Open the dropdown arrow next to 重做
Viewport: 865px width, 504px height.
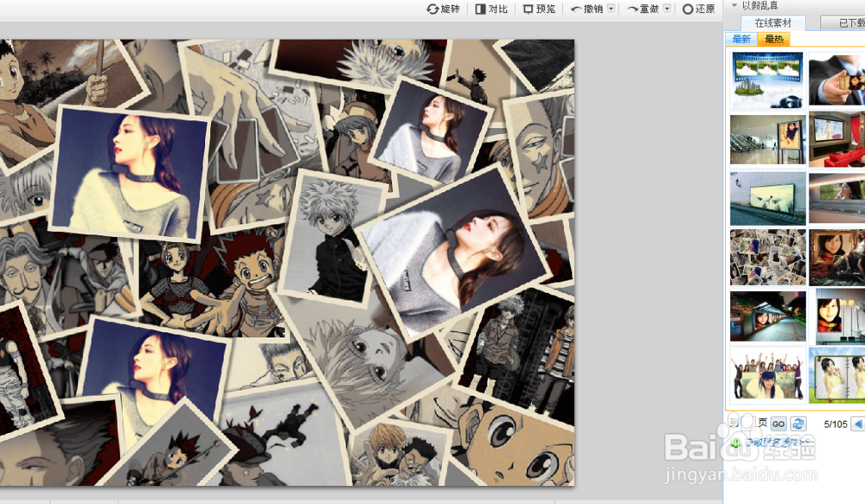click(667, 9)
